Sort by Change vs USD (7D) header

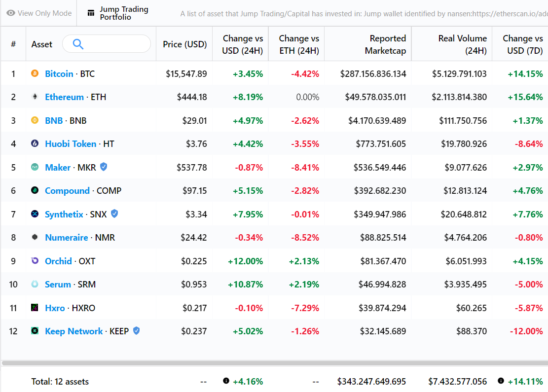point(523,44)
